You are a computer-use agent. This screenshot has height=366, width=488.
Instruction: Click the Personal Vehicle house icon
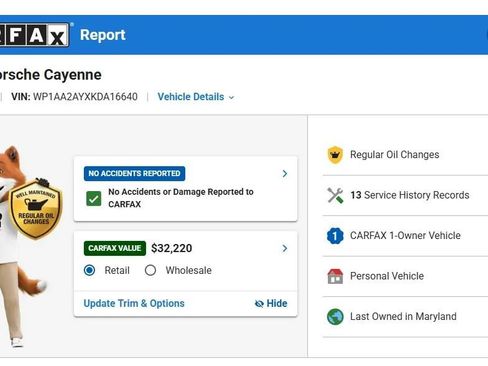coord(335,276)
